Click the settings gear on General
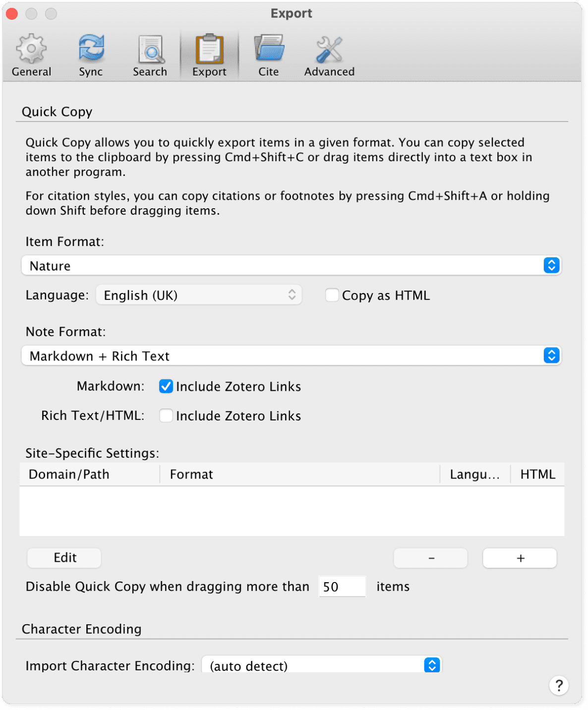The width and height of the screenshot is (588, 710). click(x=31, y=47)
